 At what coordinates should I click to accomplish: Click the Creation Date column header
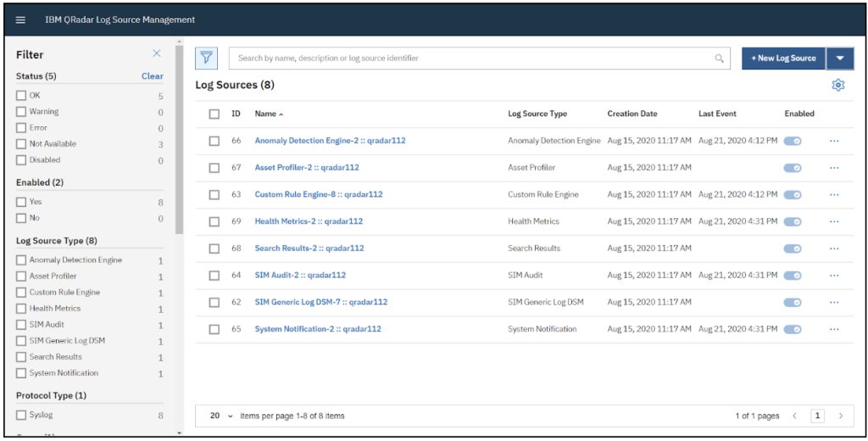[632, 114]
